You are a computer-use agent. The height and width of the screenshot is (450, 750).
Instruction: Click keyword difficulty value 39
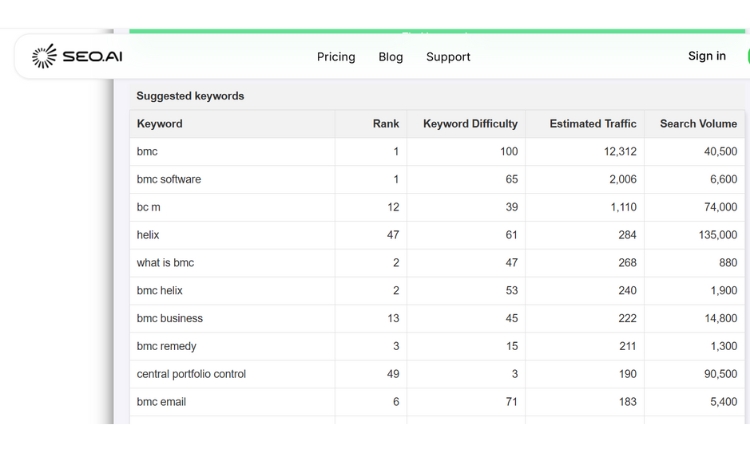[x=512, y=207]
